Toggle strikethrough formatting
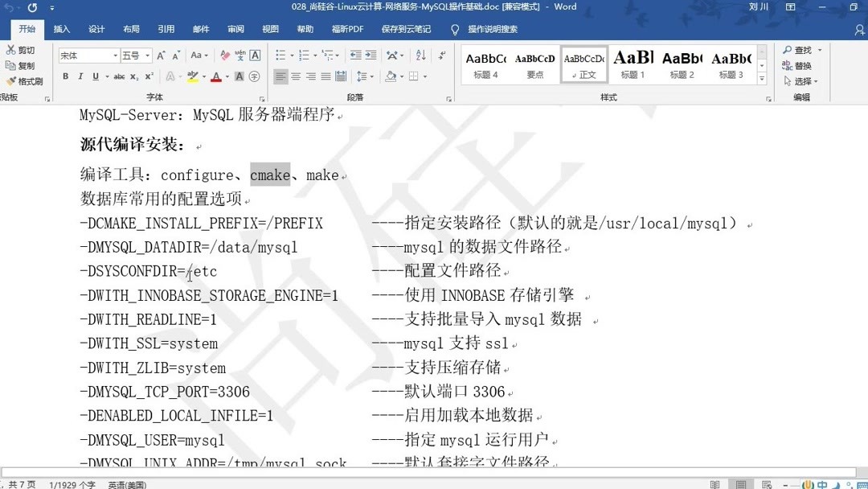Screen dimensions: 868x489 117,76
